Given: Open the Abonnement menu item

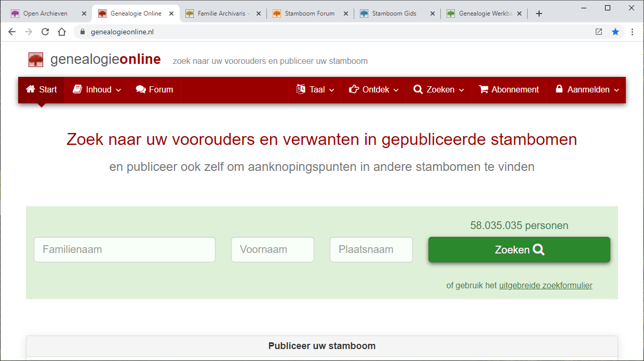Looking at the screenshot, I should pos(508,89).
